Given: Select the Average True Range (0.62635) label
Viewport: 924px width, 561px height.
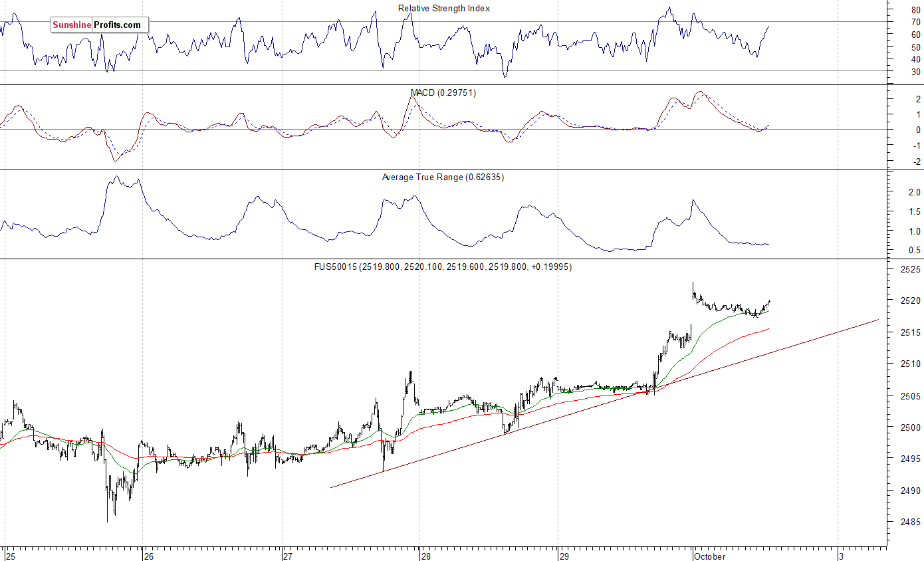Looking at the screenshot, I should coord(443,177).
